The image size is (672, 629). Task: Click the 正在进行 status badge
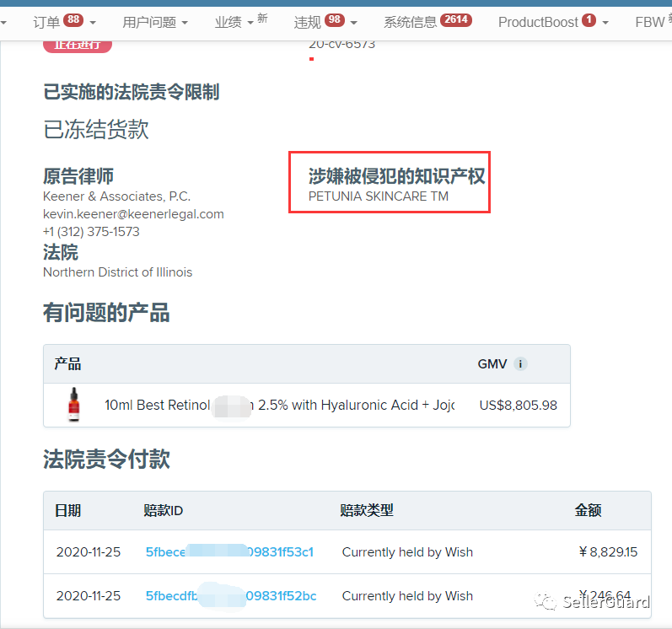pos(78,46)
